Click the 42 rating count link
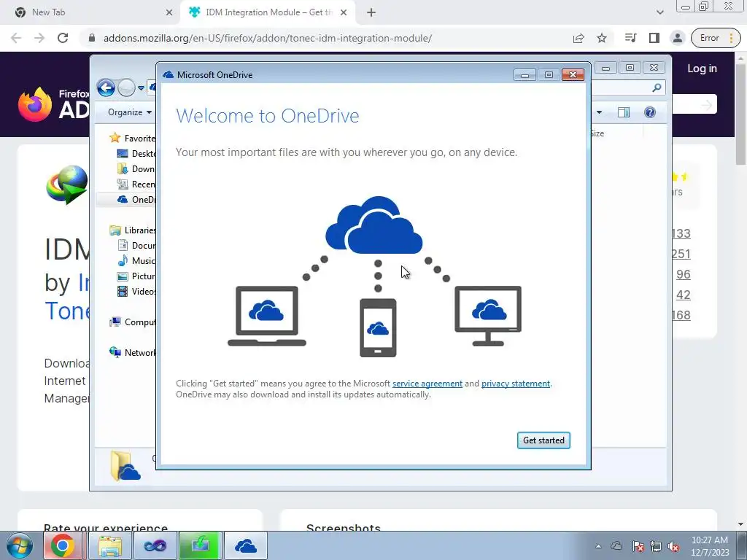 point(683,295)
